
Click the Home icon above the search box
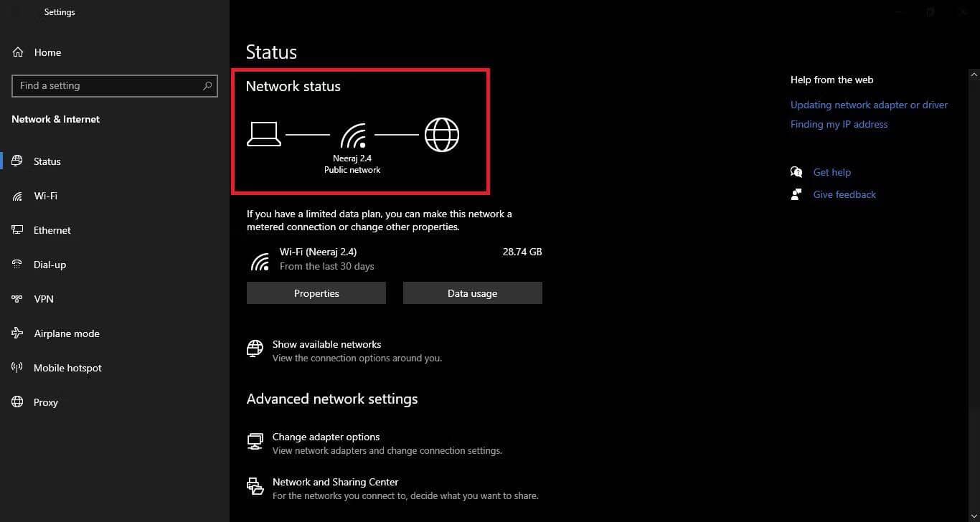17,52
